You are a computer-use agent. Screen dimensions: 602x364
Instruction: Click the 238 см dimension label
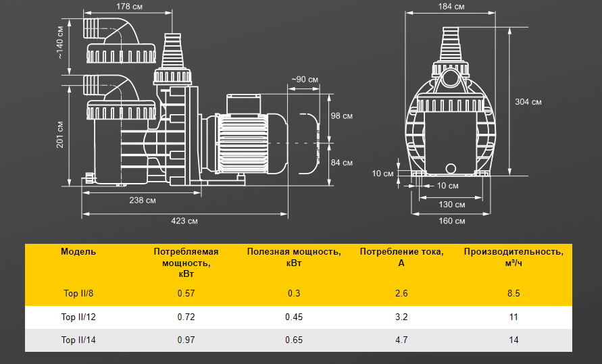click(142, 201)
